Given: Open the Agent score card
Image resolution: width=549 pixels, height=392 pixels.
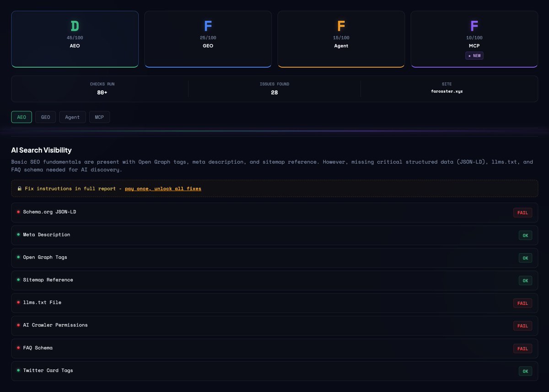Looking at the screenshot, I should [x=341, y=39].
